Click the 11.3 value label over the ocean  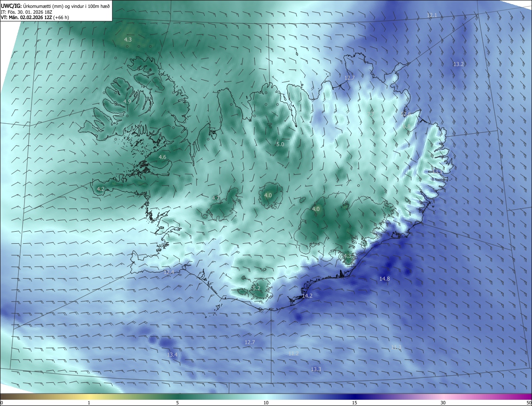point(397,347)
